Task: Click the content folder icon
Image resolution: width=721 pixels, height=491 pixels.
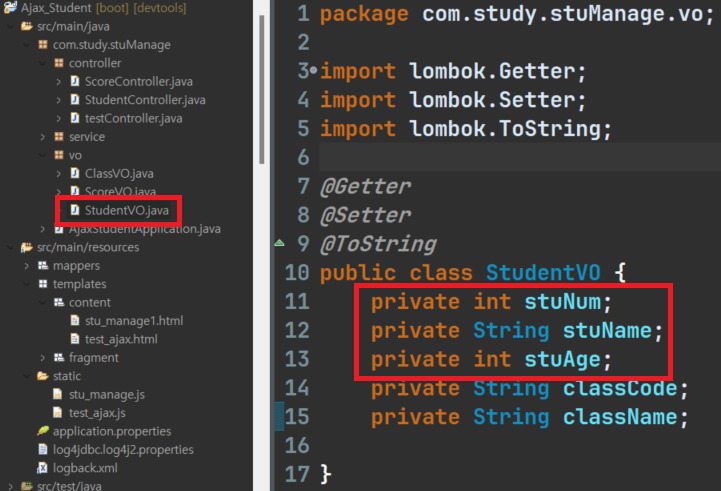Action: [x=59, y=303]
